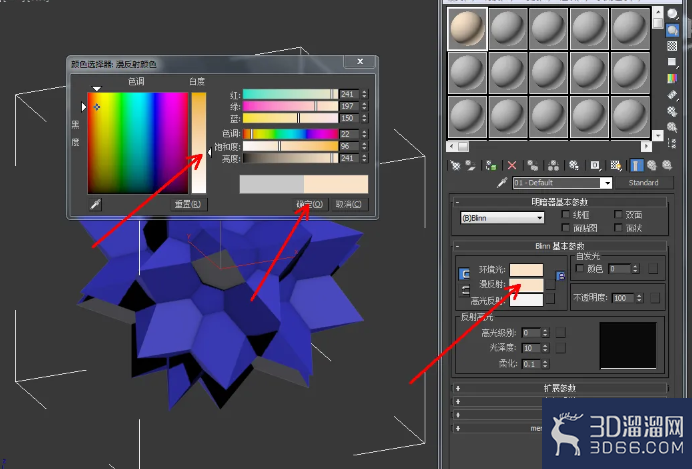Assign material to selection icon
Image resolution: width=692 pixels, height=469 pixels.
[491, 165]
